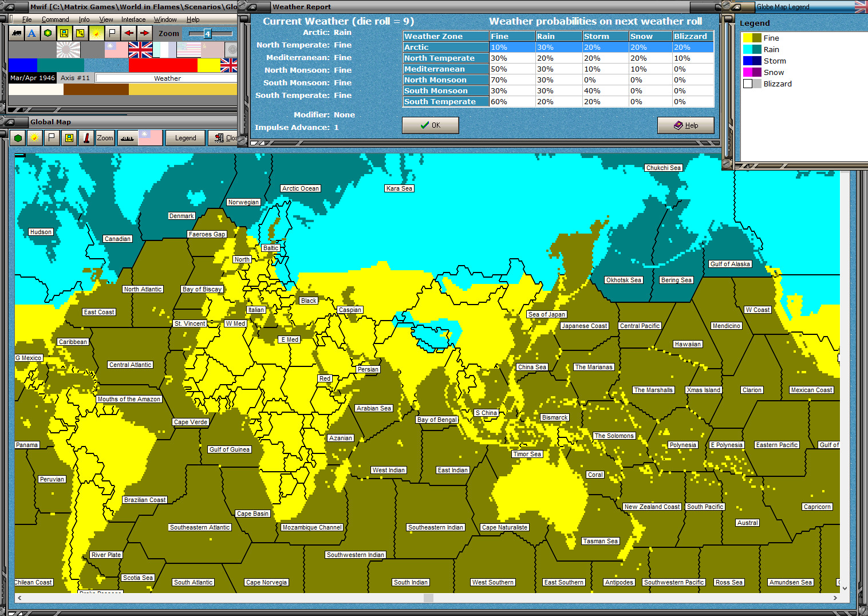
Task: Click the red factory stack icon in Global Map
Action: [x=86, y=138]
